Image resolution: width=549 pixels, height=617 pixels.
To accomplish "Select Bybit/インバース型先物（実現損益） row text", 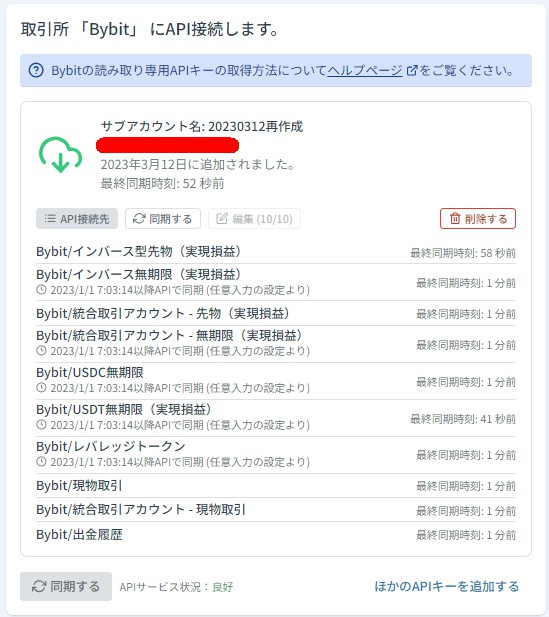I will tap(139, 251).
